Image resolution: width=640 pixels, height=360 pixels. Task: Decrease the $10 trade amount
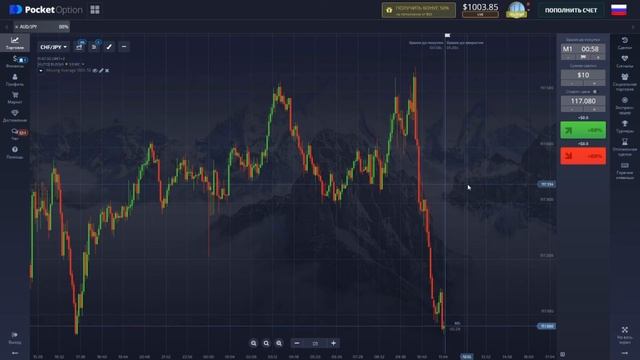572,83
